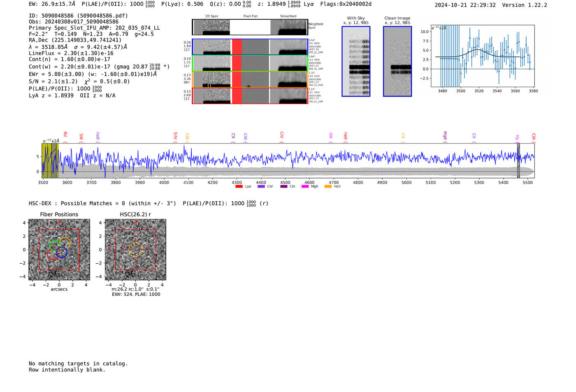
Task: Select the Weighted Sum 2D spectrum strip
Action: click(250, 27)
